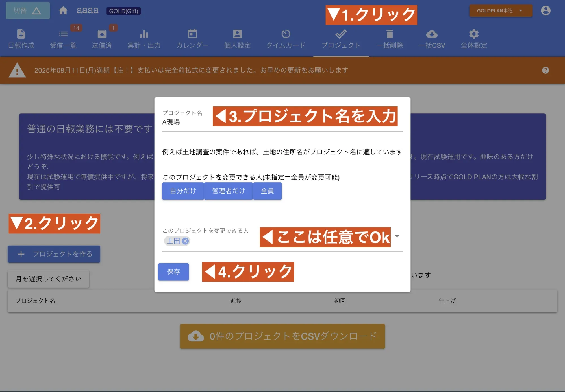The width and height of the screenshot is (565, 392).
Task: Remove 上田 from the editors list
Action: click(186, 241)
